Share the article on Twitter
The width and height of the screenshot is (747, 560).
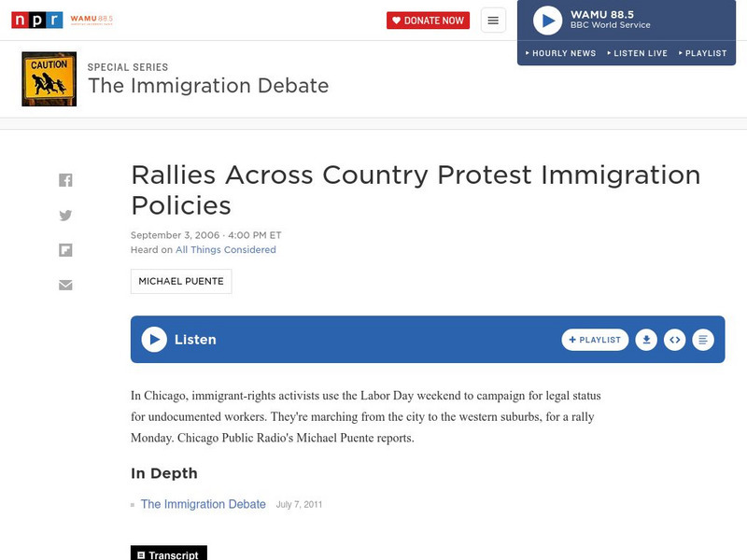point(66,215)
